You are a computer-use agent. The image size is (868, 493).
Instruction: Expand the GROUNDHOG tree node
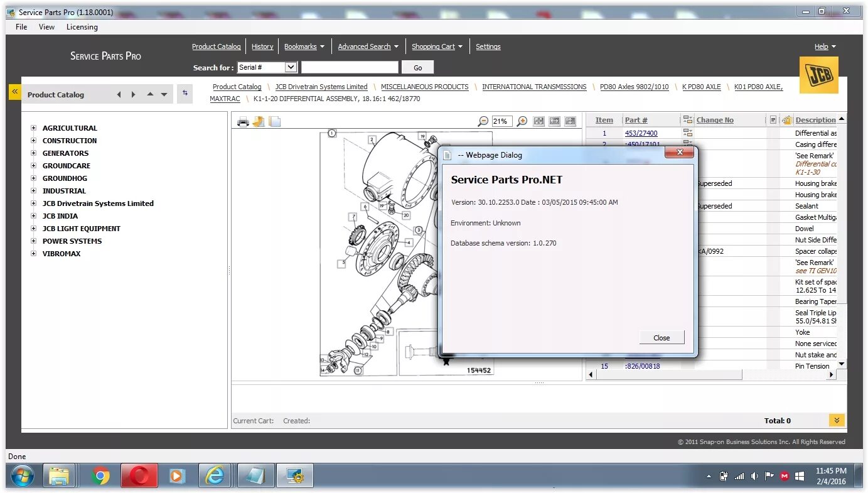point(34,178)
